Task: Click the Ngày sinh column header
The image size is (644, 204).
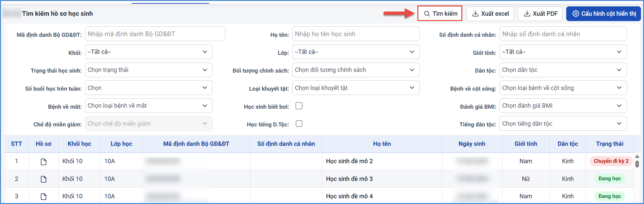Action: tap(472, 144)
